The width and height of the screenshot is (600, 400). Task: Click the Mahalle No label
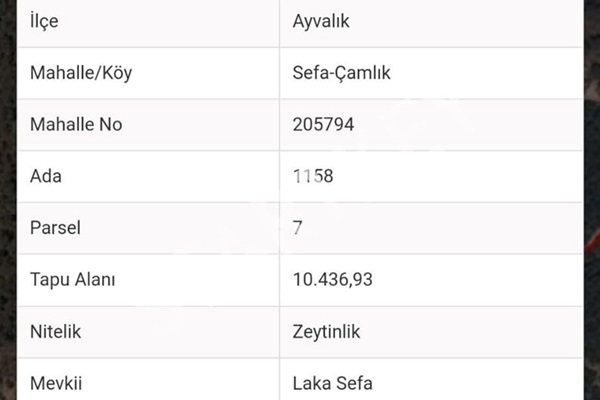click(76, 124)
